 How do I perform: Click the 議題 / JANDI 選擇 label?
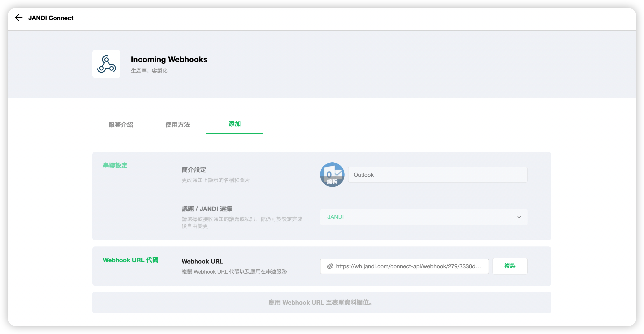tap(207, 209)
